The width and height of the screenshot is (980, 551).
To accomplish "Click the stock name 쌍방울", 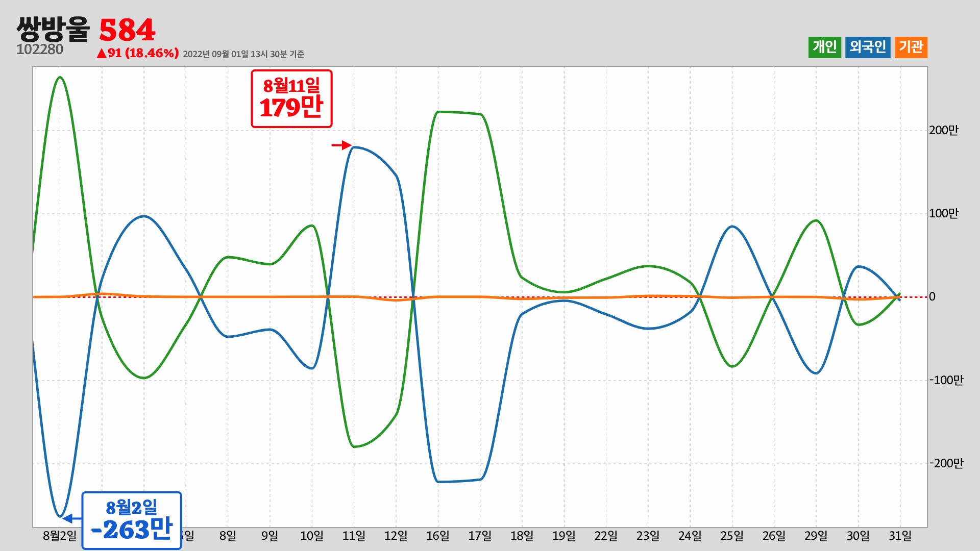I will tap(53, 29).
